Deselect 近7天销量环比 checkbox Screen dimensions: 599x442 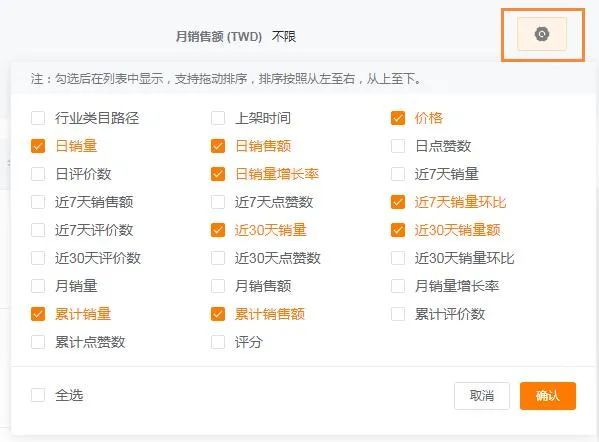click(x=398, y=202)
